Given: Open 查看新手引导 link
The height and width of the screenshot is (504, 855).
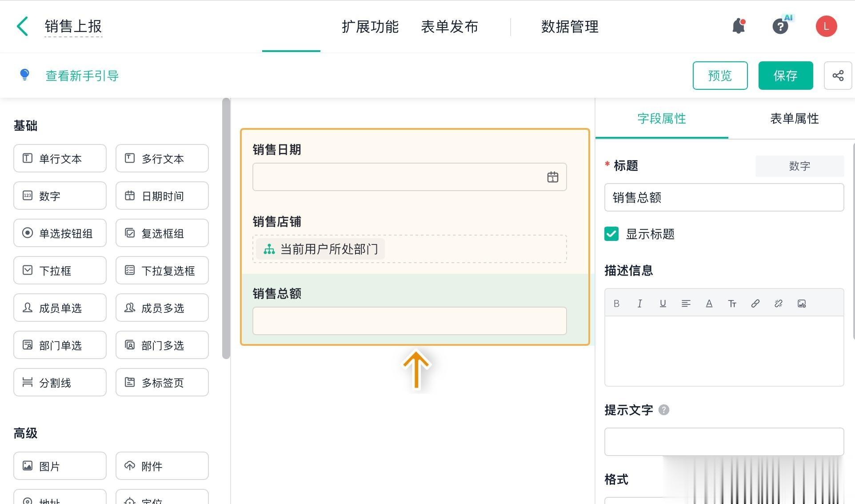Looking at the screenshot, I should pyautogui.click(x=82, y=76).
